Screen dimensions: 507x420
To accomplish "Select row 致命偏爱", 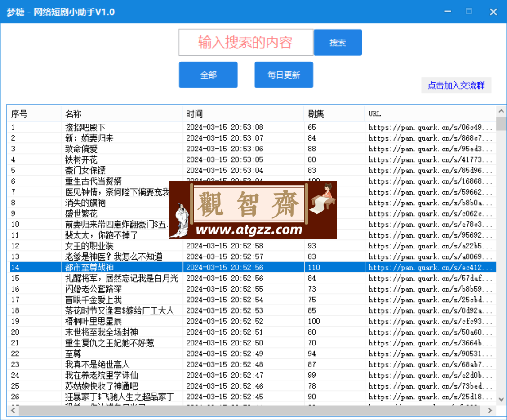I will tap(252, 149).
